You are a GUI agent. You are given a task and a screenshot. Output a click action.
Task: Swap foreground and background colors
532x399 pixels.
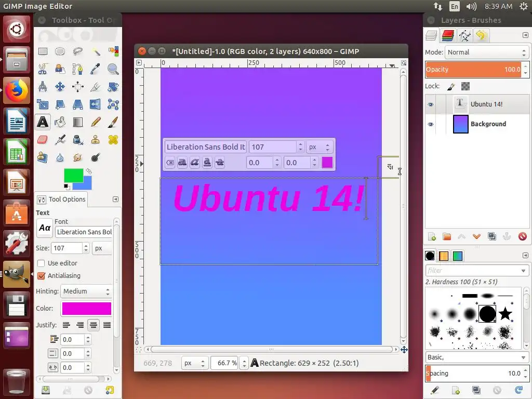click(x=89, y=171)
